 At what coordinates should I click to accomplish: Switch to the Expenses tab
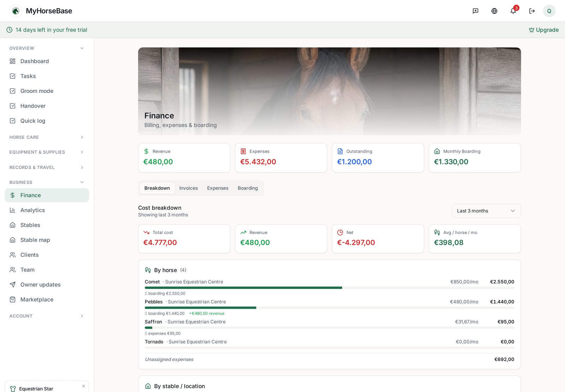pos(218,188)
